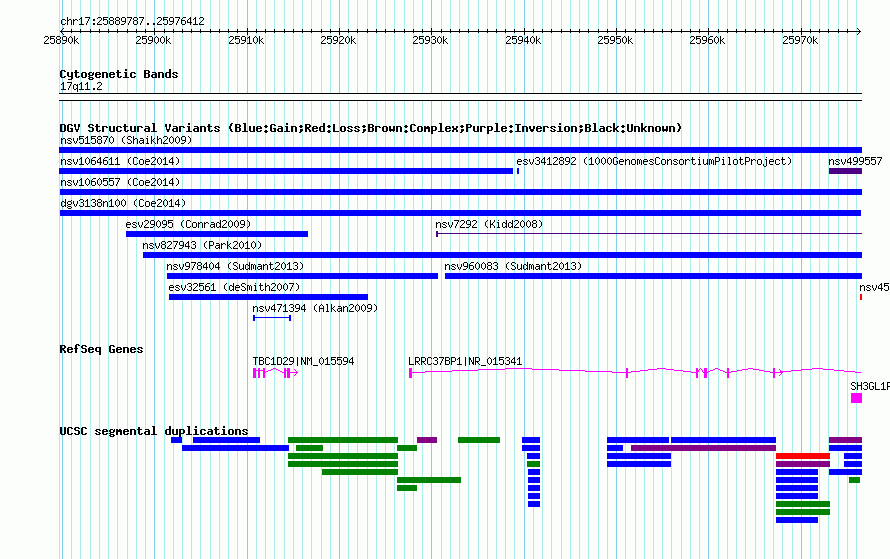Click nsv1064611 (Coe2014) label
The image size is (890, 559).
pyautogui.click(x=120, y=161)
